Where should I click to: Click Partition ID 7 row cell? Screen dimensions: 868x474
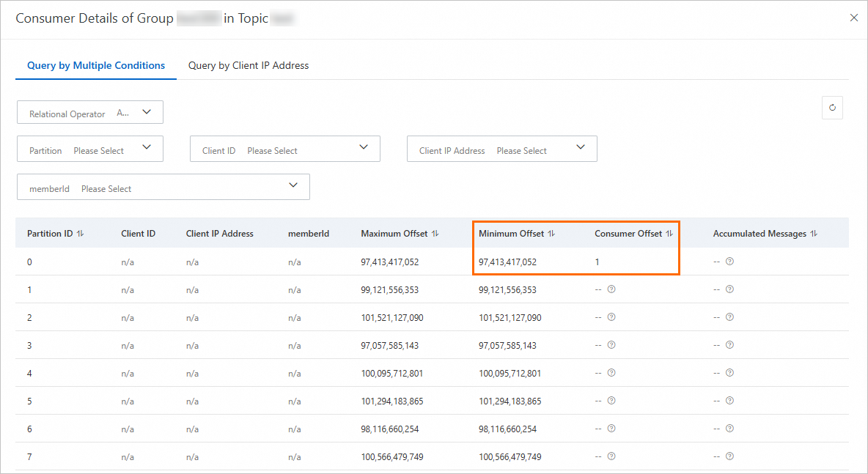(x=29, y=457)
